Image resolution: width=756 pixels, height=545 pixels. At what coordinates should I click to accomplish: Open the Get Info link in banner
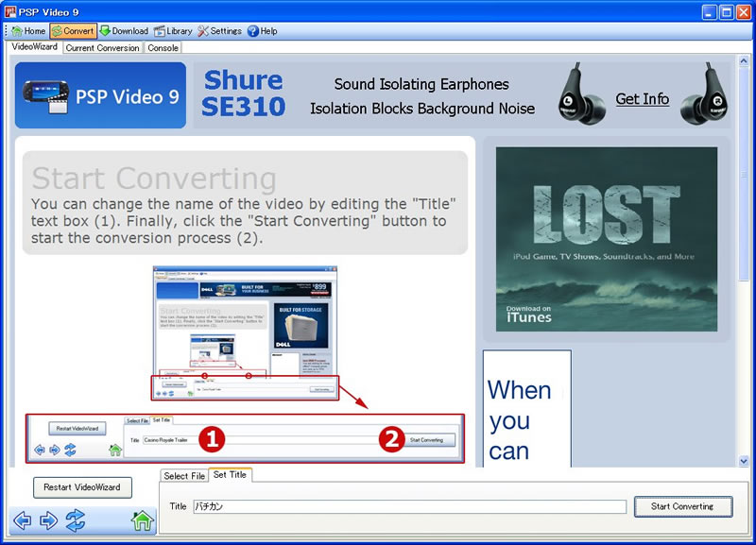pos(643,99)
